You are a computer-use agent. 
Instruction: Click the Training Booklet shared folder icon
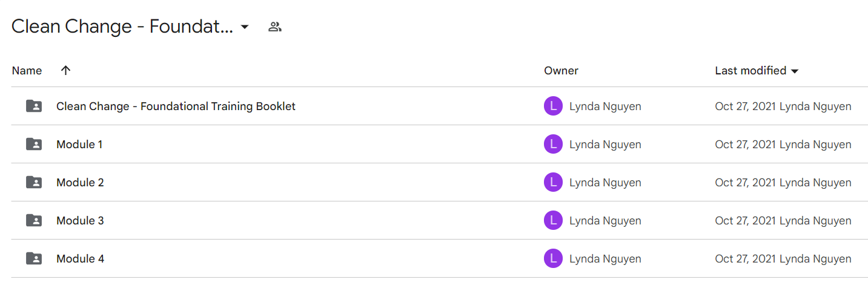[34, 106]
